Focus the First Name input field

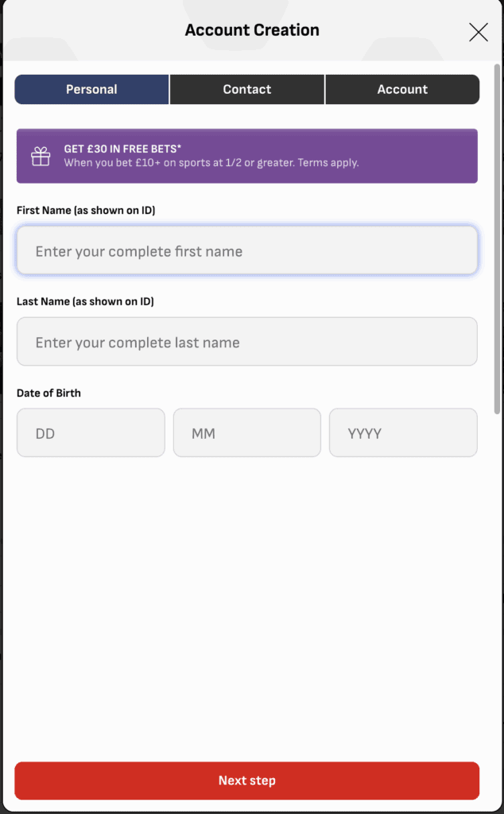[x=247, y=250]
